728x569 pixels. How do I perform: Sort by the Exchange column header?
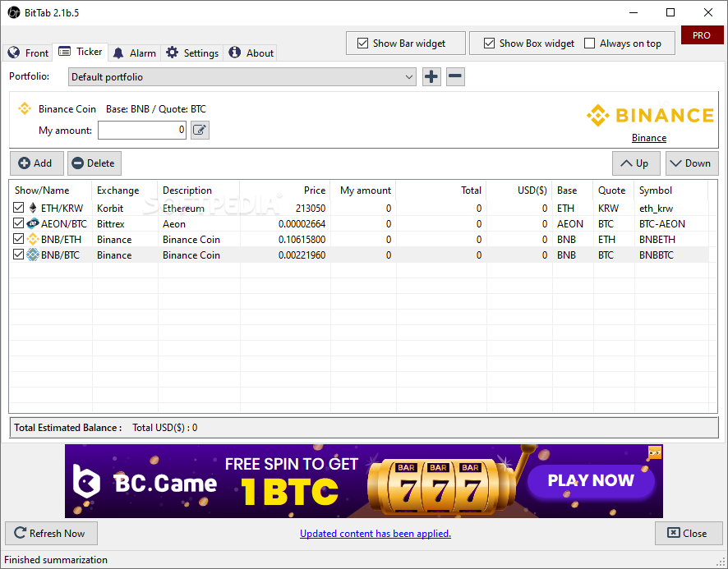tap(125, 190)
